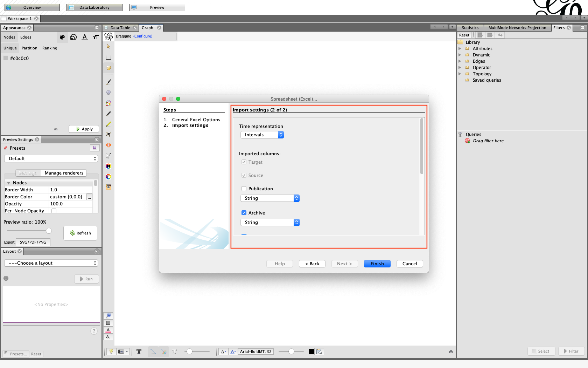Select the black node pencil tool
The width and height of the screenshot is (588, 368).
click(x=108, y=114)
